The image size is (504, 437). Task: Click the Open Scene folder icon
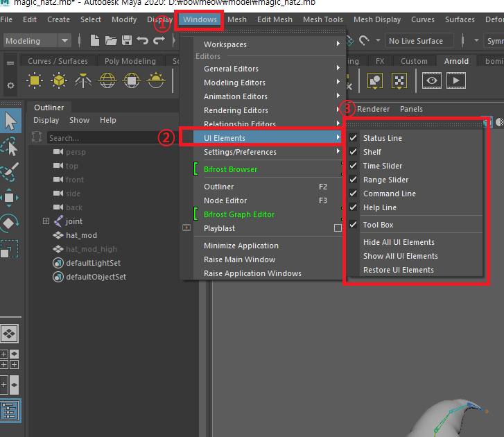(111, 40)
